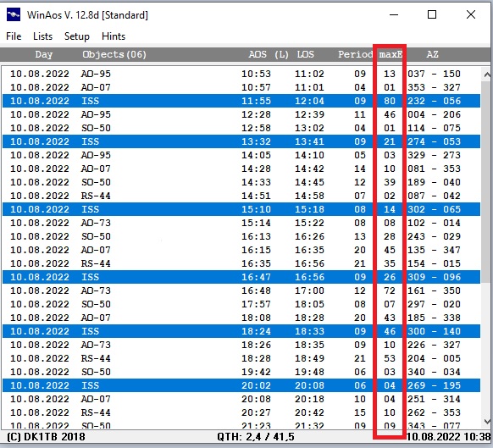This screenshot has height=448, width=493.
Task: Open the Hints menu
Action: (x=114, y=36)
